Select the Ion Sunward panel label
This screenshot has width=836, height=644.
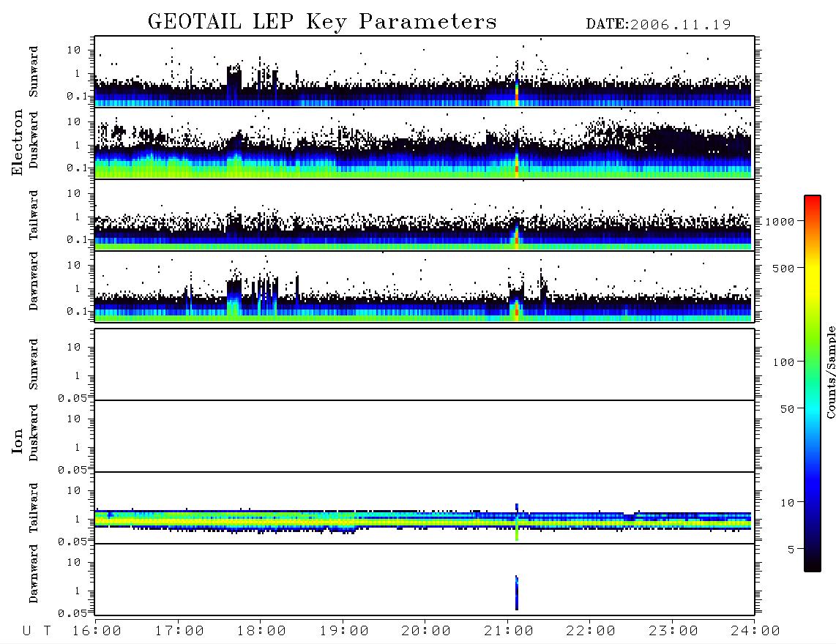(x=34, y=364)
